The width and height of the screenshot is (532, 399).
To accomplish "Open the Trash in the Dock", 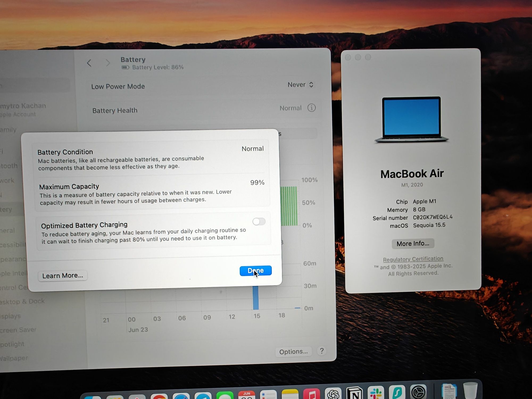I will [x=470, y=390].
